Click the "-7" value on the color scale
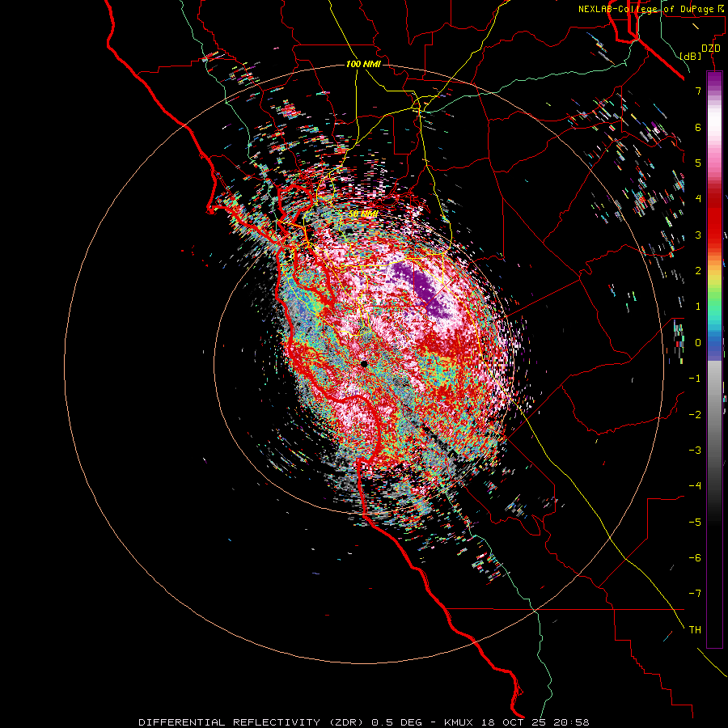The width and height of the screenshot is (728, 728). point(695,594)
